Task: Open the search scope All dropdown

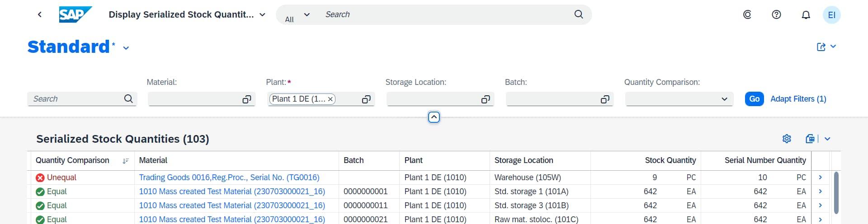Action: click(297, 15)
